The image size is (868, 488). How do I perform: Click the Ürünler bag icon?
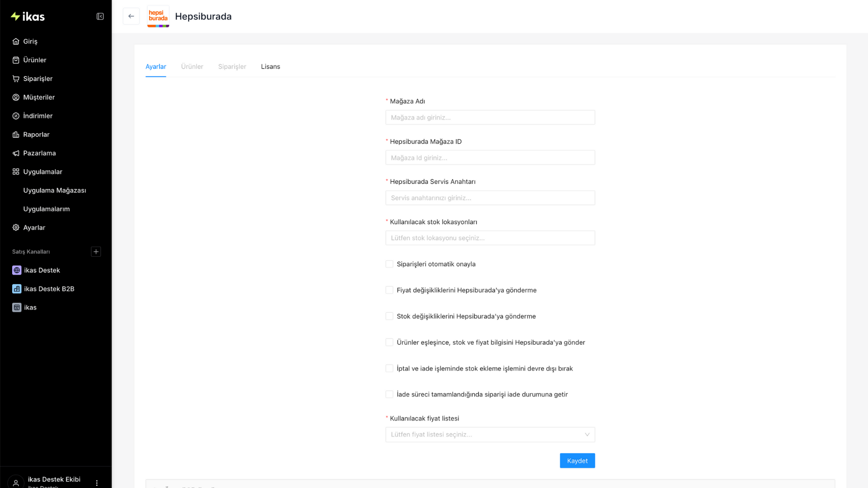click(x=16, y=60)
